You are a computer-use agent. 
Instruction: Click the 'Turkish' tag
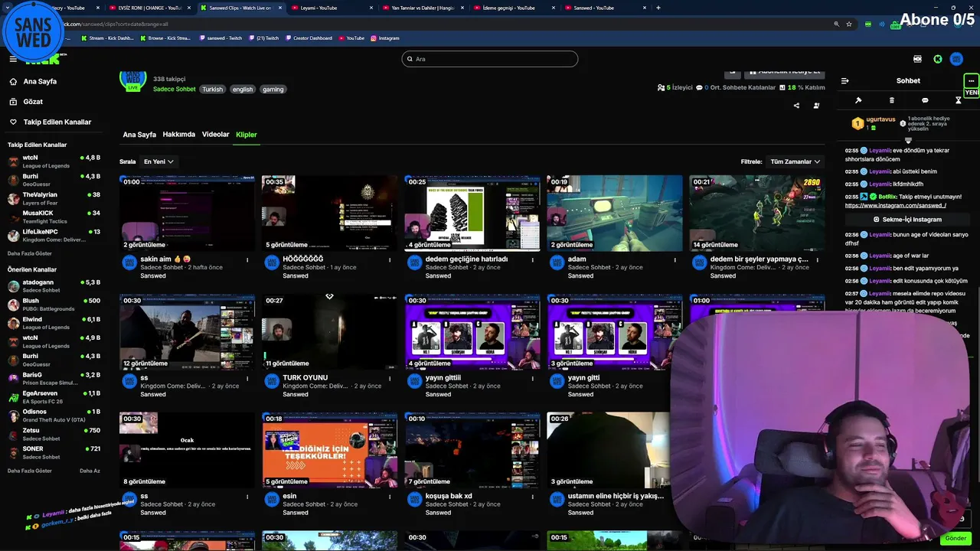click(x=212, y=90)
